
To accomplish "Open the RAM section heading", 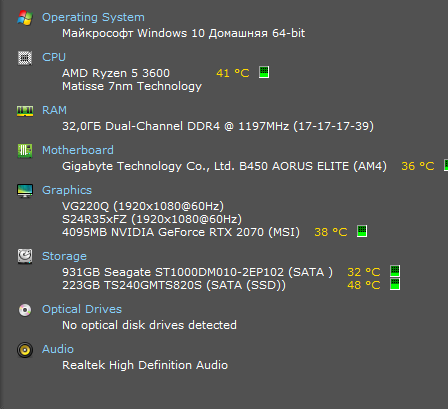I will [x=54, y=110].
